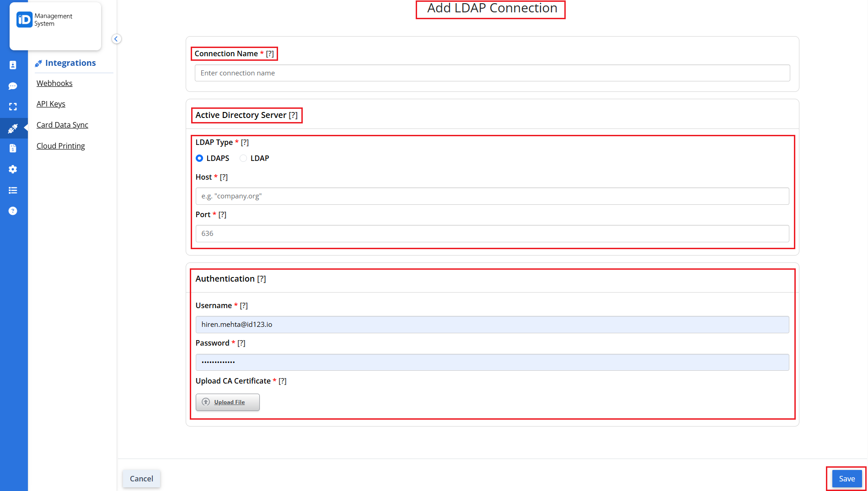This screenshot has width=868, height=491.
Task: Click the Save button
Action: (847, 479)
